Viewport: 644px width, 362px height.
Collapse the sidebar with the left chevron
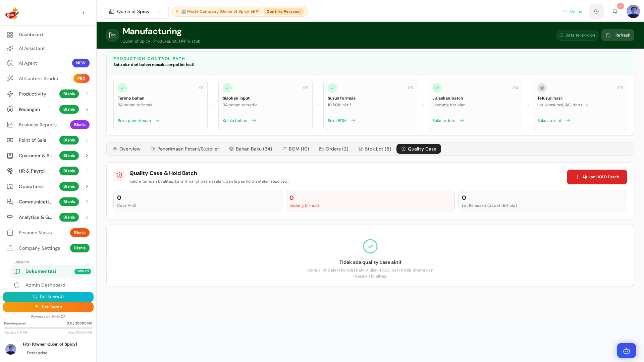pyautogui.click(x=84, y=13)
